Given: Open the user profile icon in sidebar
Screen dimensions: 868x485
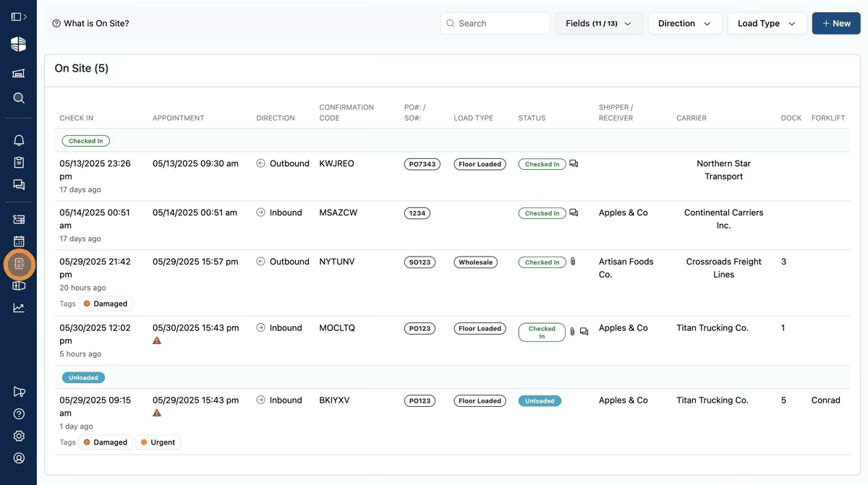Looking at the screenshot, I should [x=19, y=458].
